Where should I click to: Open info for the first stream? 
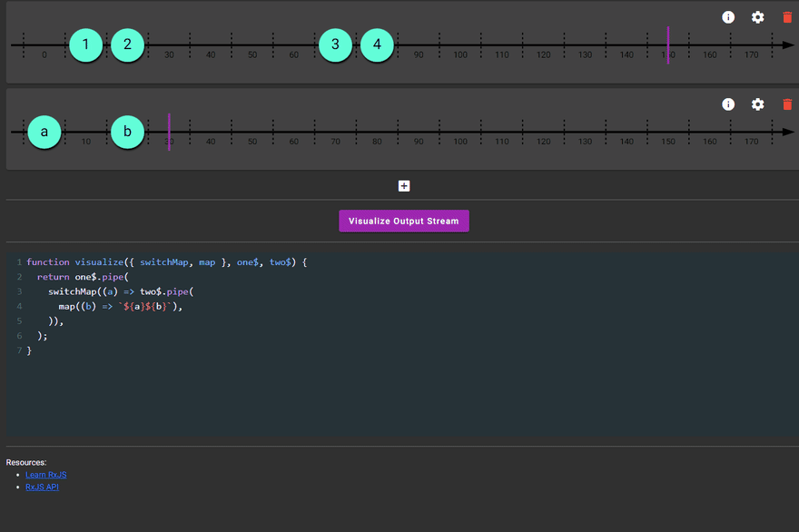click(728, 17)
